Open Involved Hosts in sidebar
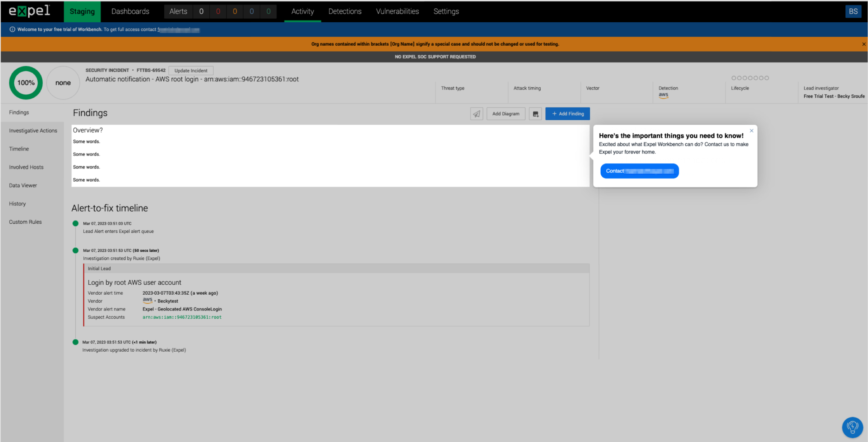 [26, 167]
